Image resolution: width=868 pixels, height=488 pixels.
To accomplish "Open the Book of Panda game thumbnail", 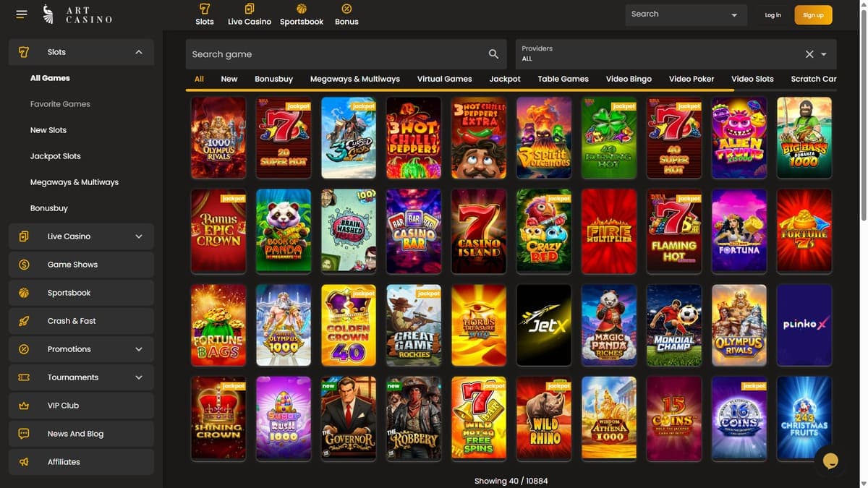I will point(284,231).
